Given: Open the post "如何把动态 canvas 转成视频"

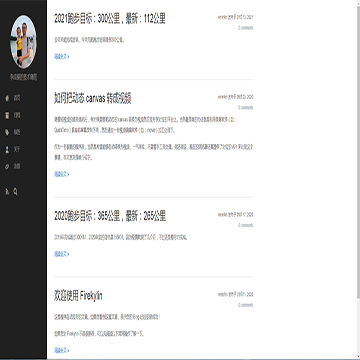Looking at the screenshot, I should pyautogui.click(x=93, y=99).
